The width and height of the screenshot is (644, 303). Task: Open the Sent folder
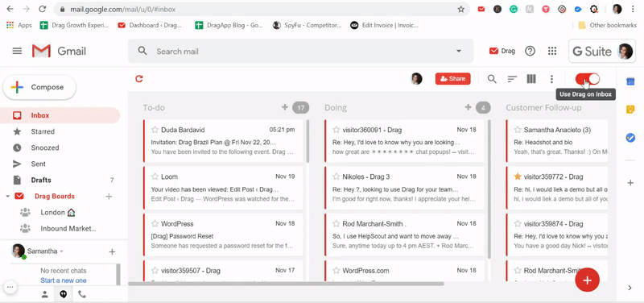pyautogui.click(x=60, y=164)
